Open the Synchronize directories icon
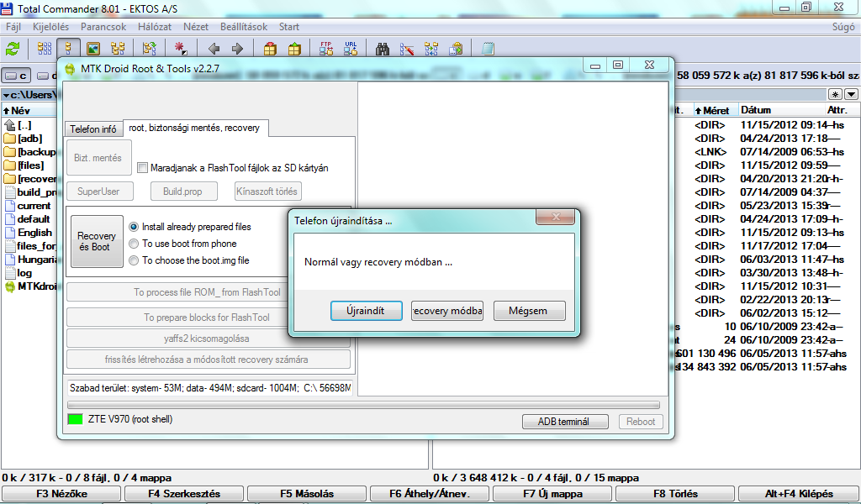 tap(431, 49)
